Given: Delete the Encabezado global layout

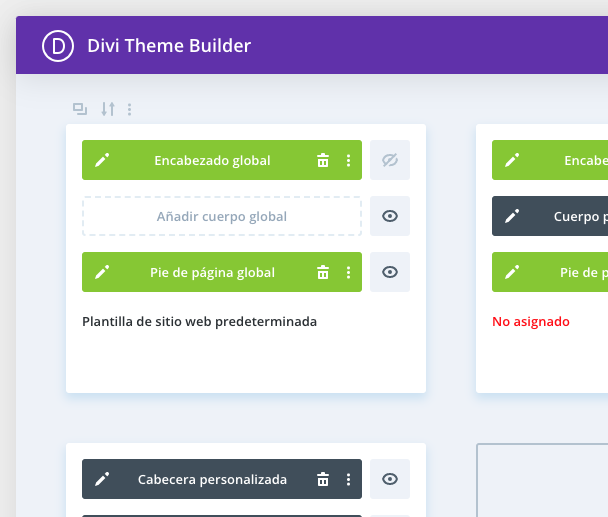Looking at the screenshot, I should pyautogui.click(x=322, y=160).
